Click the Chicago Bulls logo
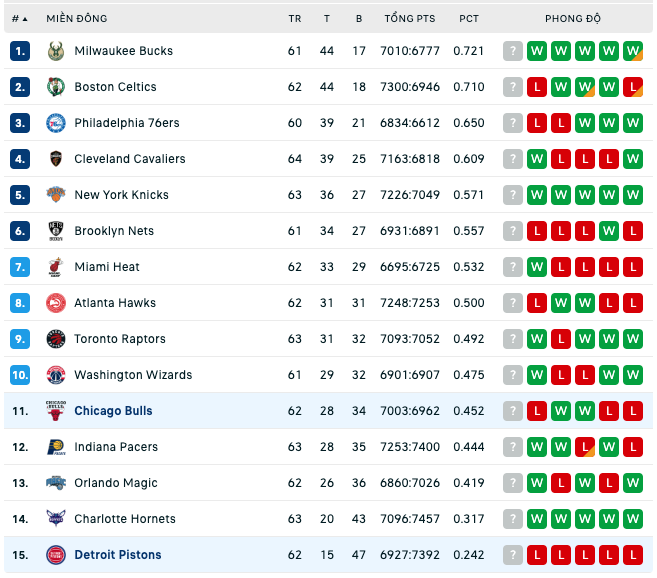657x578 pixels. pyautogui.click(x=56, y=411)
